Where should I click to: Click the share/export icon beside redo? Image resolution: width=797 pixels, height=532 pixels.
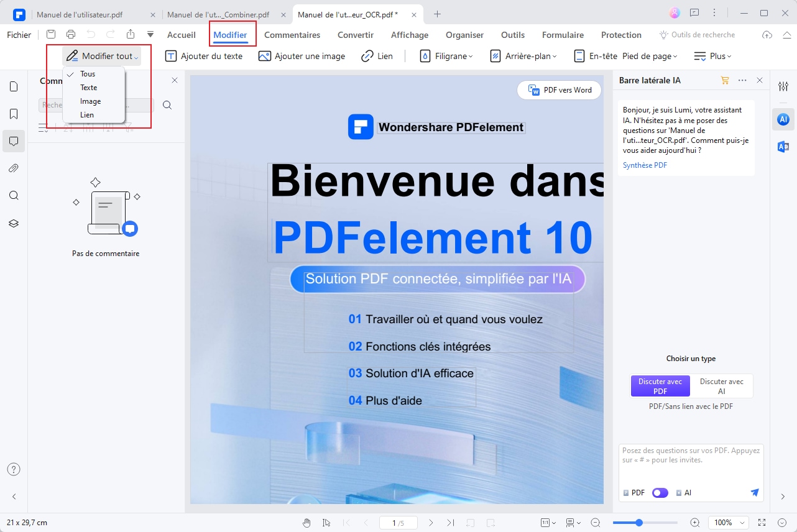(131, 35)
